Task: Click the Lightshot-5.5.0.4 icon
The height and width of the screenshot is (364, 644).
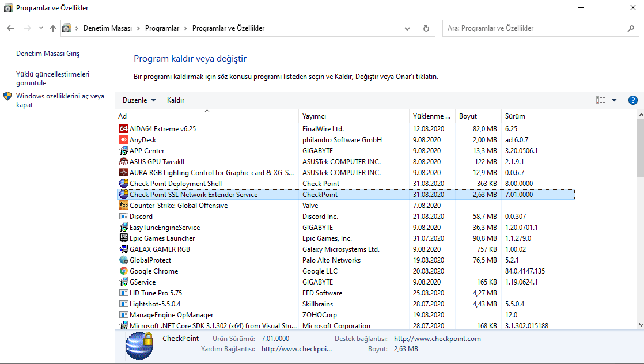Action: (124, 304)
